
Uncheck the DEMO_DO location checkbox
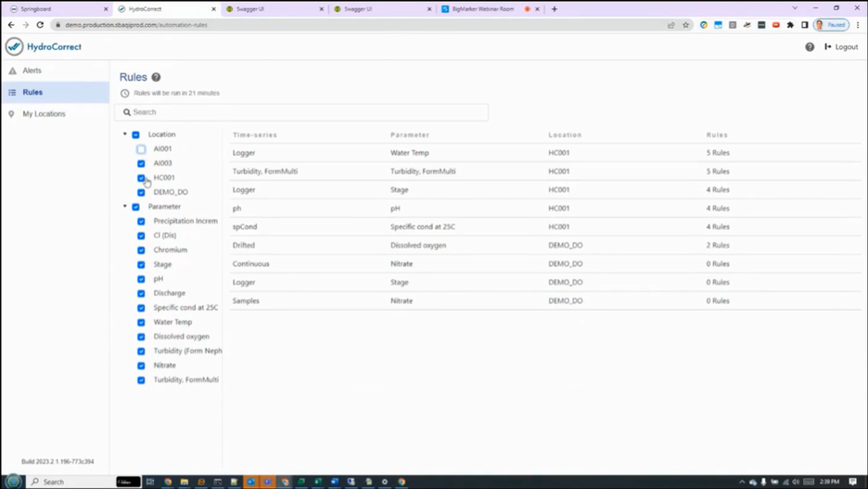[x=141, y=192]
